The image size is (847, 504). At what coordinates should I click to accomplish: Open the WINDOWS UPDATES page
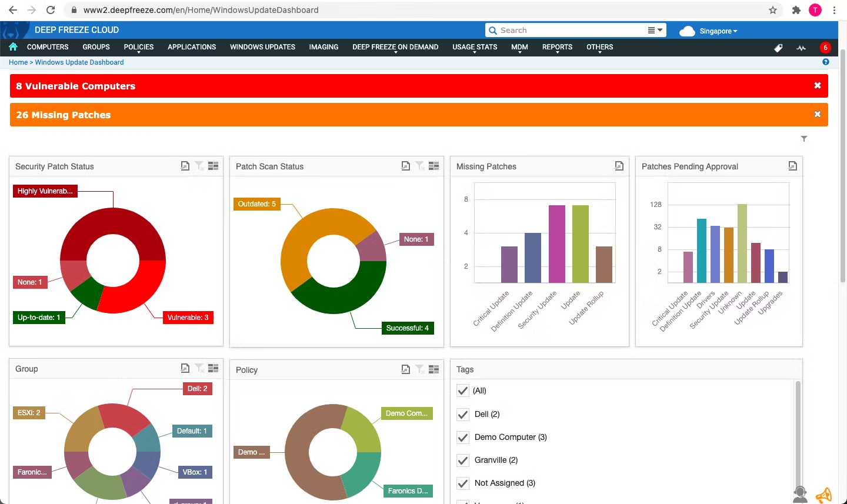click(x=262, y=47)
